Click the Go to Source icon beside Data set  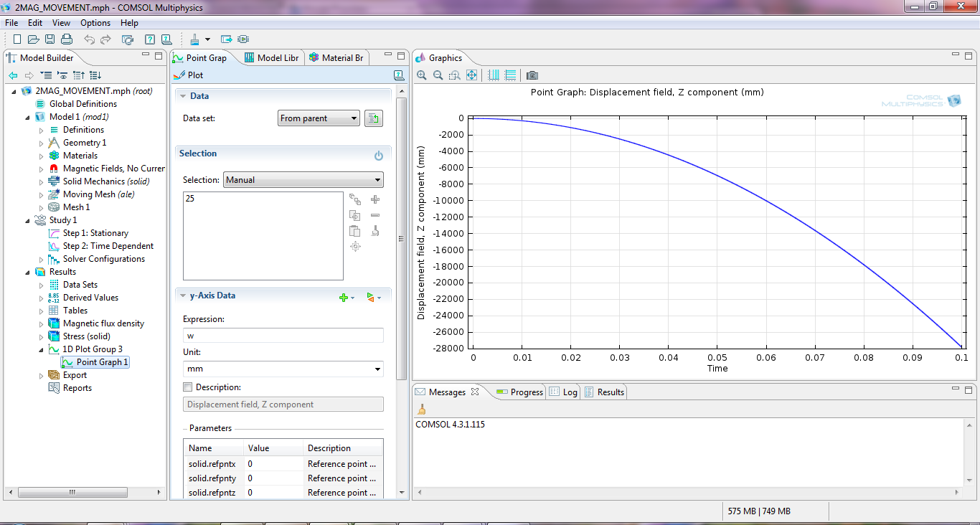tap(373, 118)
